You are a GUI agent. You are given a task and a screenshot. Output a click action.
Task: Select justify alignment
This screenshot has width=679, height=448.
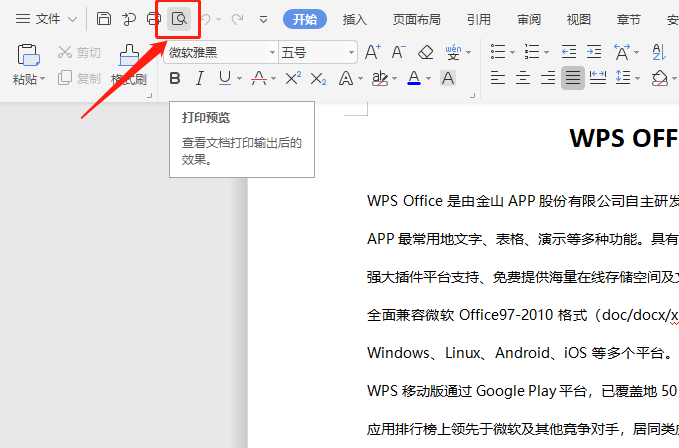pos(573,78)
